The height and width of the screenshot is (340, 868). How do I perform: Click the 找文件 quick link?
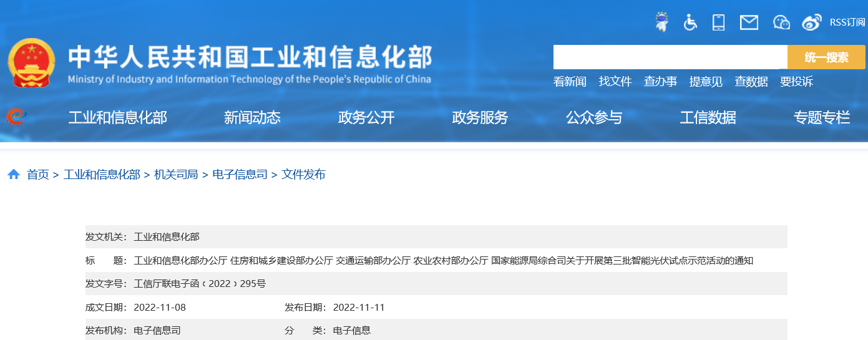click(615, 82)
